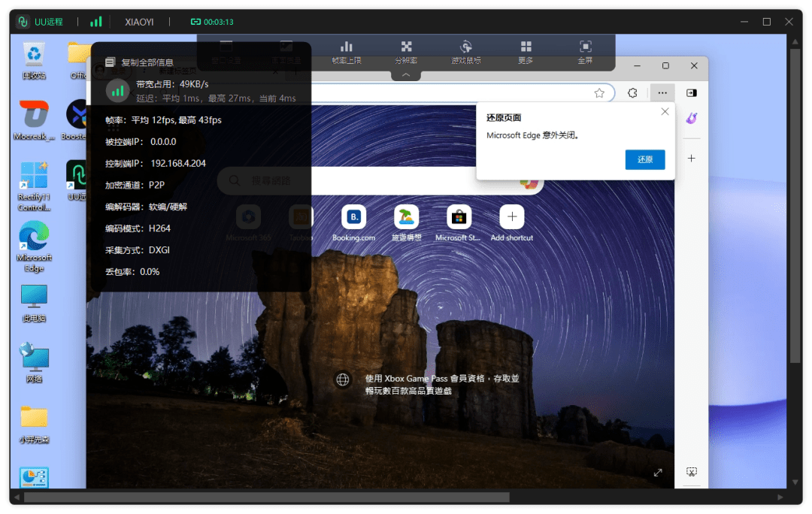Open the Booking.com shortcut tile
The width and height of the screenshot is (812, 514).
[x=353, y=223]
